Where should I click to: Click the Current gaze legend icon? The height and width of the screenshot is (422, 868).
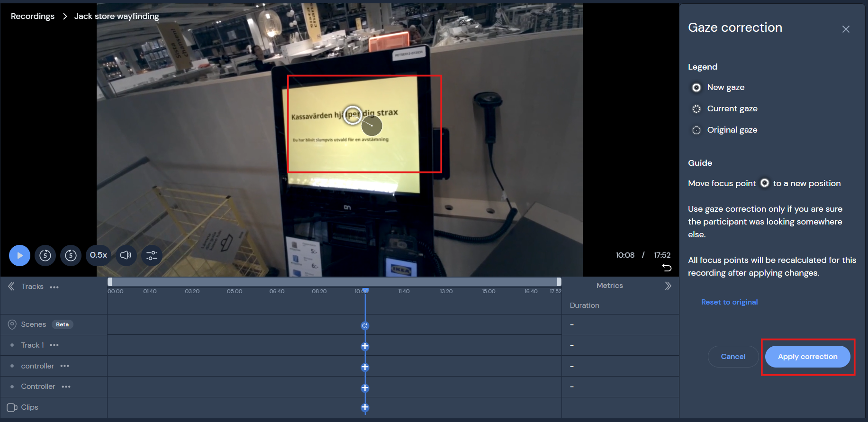(x=696, y=109)
